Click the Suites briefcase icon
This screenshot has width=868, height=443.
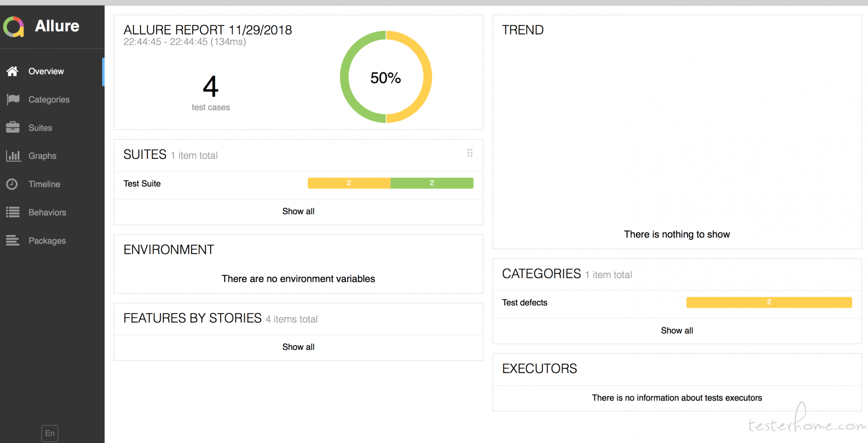13,127
